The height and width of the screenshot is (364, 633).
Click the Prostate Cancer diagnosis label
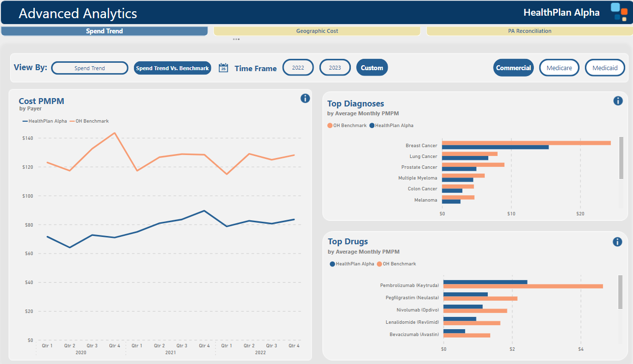click(x=419, y=167)
